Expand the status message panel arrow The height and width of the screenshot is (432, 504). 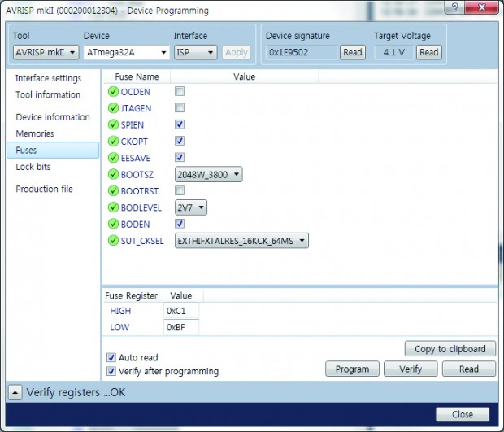(x=15, y=393)
